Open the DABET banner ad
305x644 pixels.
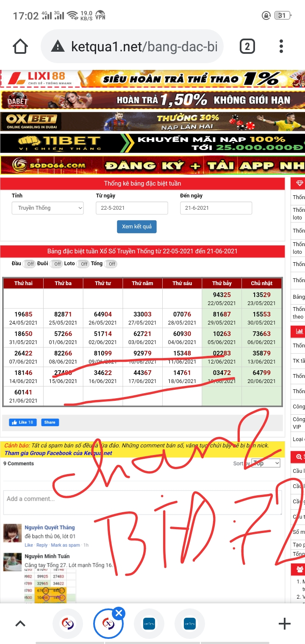pos(152,100)
